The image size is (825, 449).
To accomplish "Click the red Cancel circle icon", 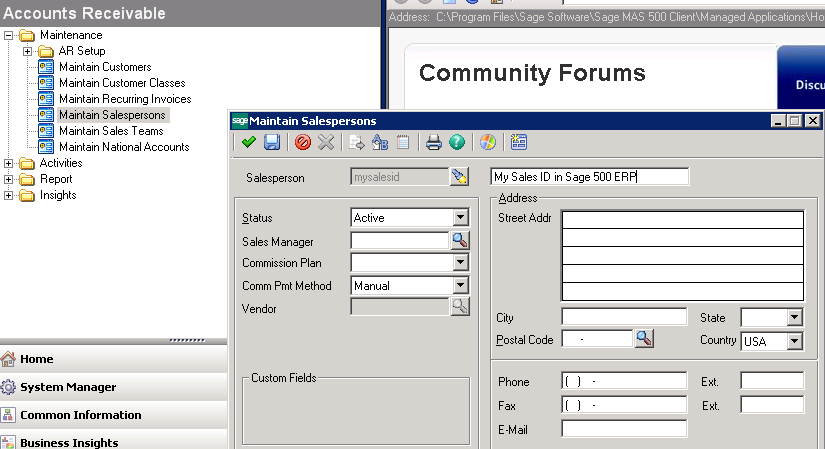I will point(303,143).
